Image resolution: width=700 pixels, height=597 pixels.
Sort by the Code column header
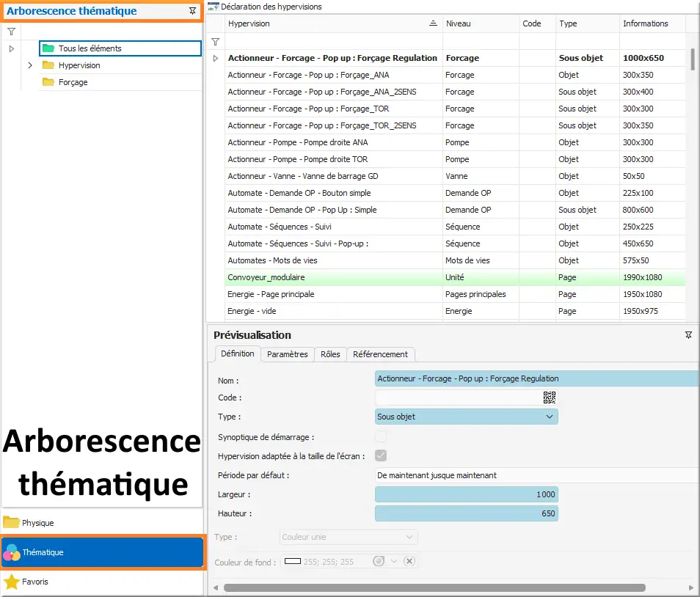538,23
